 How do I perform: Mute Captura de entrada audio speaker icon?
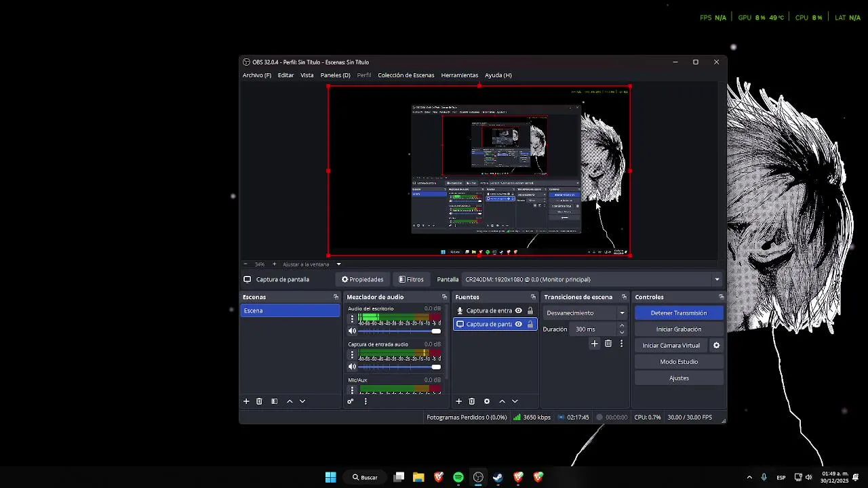tap(352, 367)
